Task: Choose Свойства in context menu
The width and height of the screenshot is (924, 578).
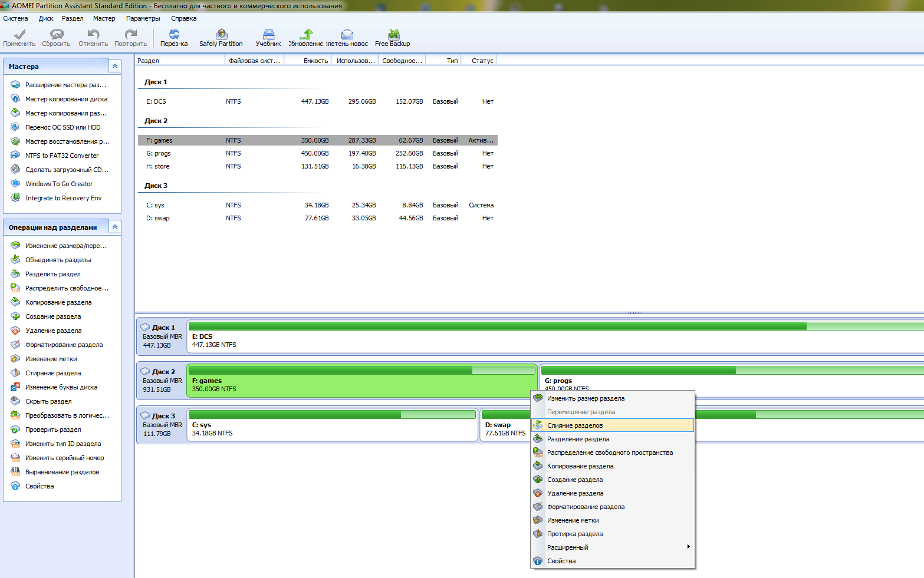Action: [613, 561]
